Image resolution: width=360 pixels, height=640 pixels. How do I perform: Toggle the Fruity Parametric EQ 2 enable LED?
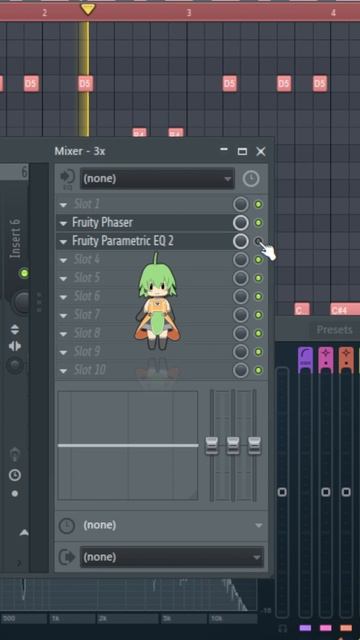pyautogui.click(x=258, y=241)
